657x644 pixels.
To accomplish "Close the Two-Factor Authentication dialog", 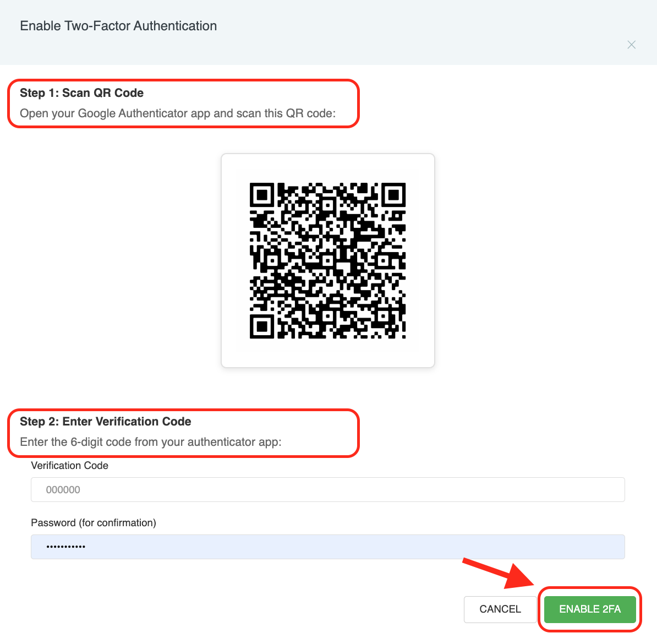I will [x=631, y=45].
